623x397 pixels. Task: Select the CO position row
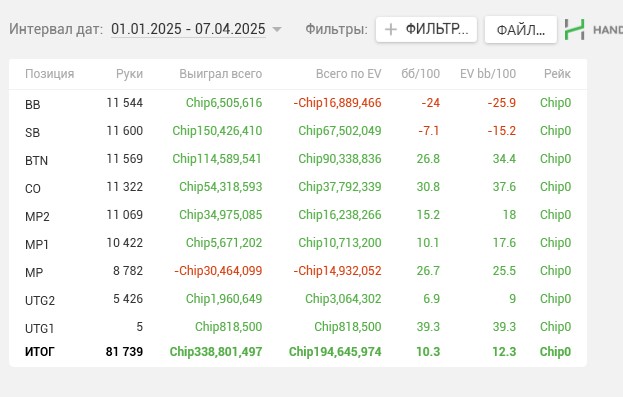298,187
